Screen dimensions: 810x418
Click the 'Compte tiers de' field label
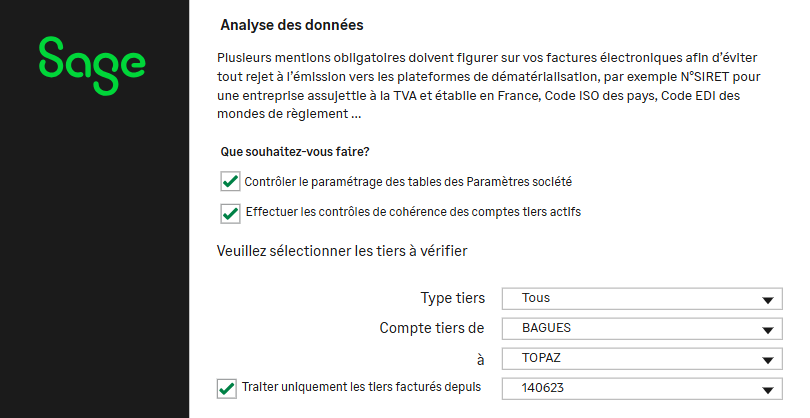pyautogui.click(x=432, y=328)
